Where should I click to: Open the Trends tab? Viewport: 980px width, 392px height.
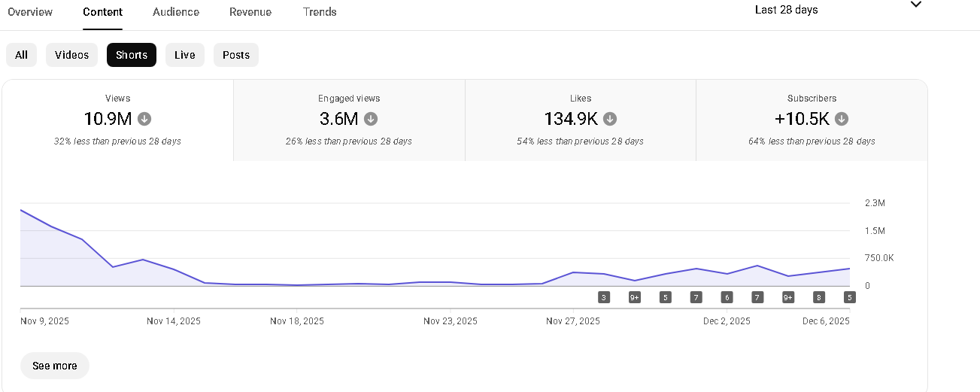pyautogui.click(x=320, y=12)
